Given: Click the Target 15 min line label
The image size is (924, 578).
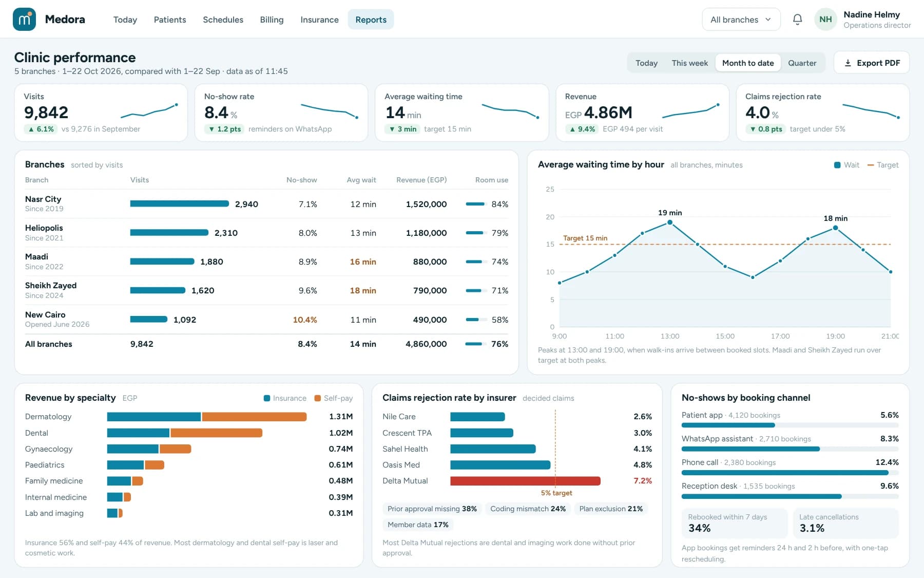Looking at the screenshot, I should [585, 238].
